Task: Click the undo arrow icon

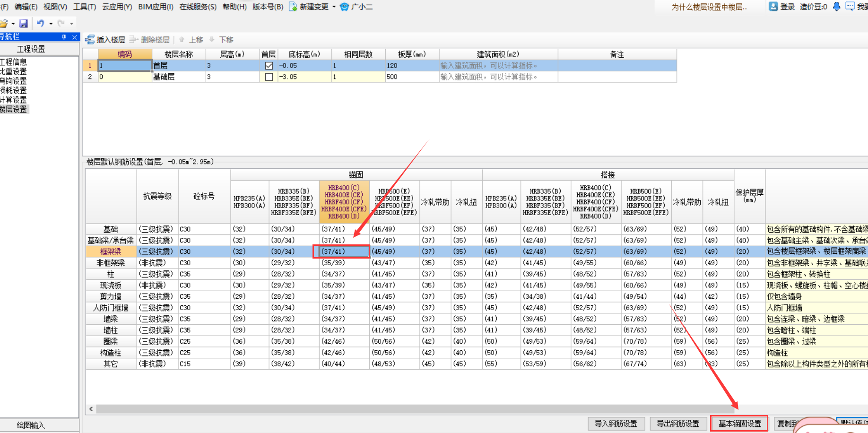Action: point(41,23)
